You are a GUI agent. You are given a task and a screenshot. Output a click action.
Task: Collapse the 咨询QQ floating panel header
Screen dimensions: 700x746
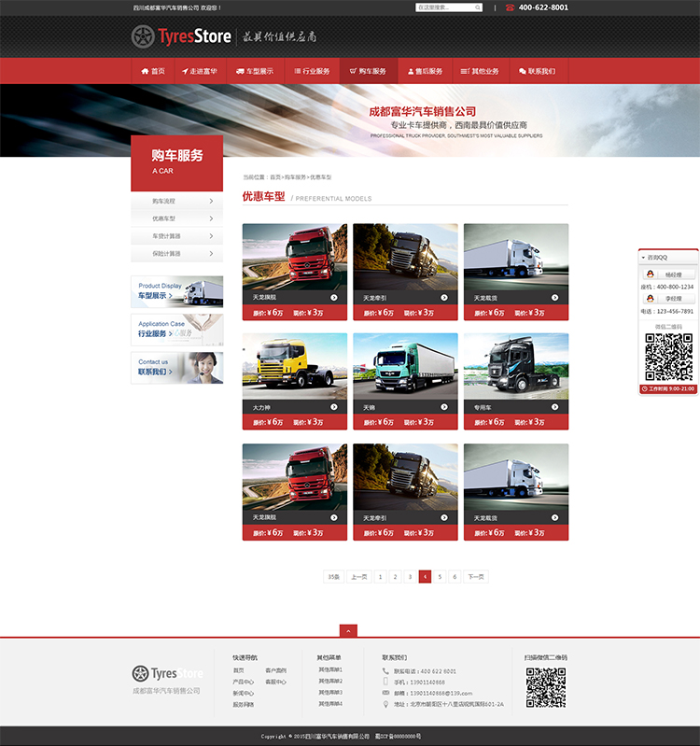pyautogui.click(x=667, y=257)
